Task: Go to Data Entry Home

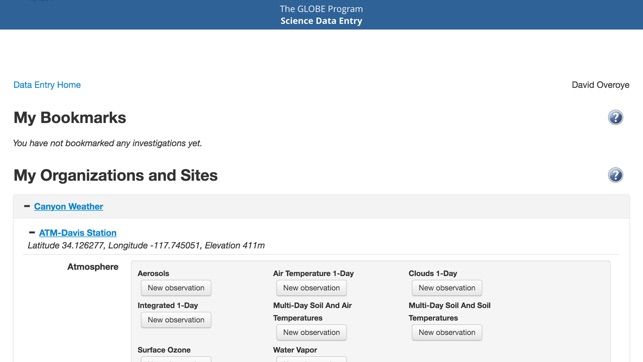Action: click(47, 85)
